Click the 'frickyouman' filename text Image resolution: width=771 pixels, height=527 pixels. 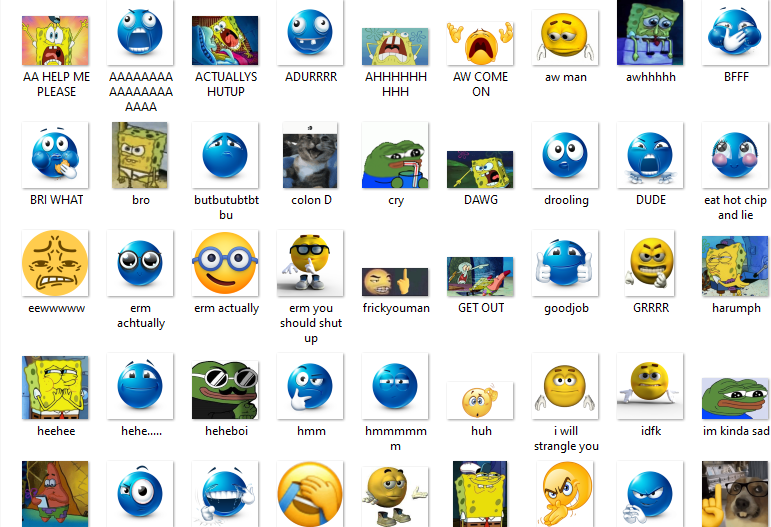point(396,308)
